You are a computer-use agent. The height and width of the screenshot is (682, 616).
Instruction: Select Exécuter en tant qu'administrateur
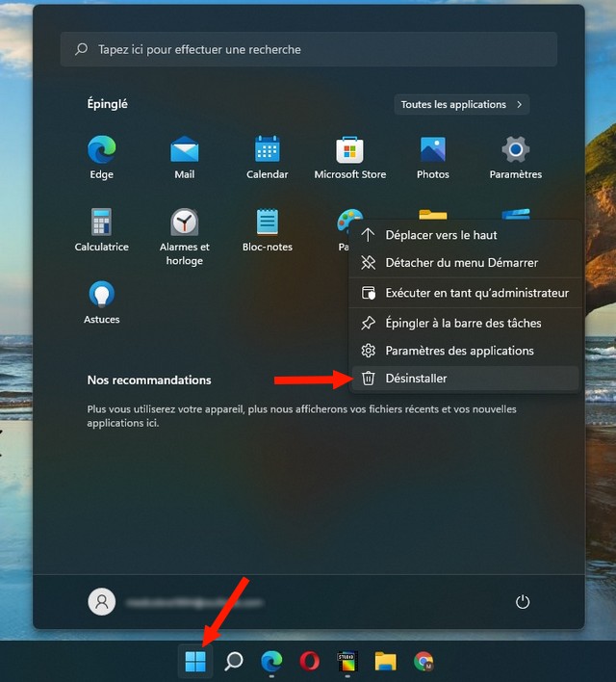[x=464, y=293]
